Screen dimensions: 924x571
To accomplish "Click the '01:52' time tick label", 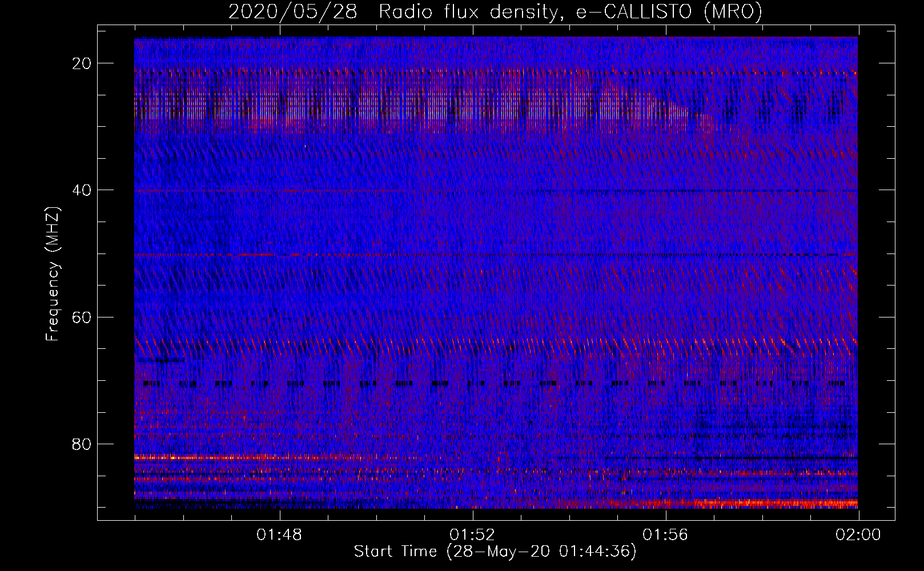I will point(472,535).
